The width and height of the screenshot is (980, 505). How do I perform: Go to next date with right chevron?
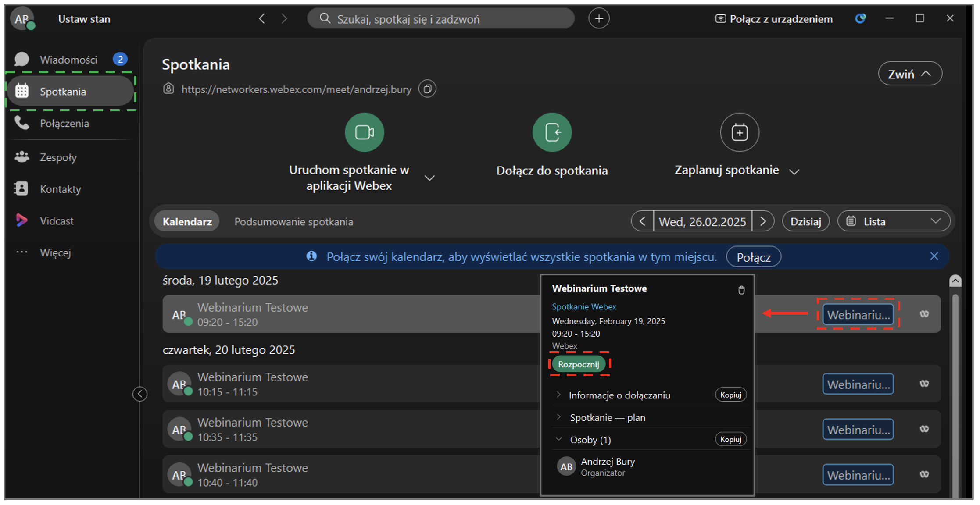[763, 221]
